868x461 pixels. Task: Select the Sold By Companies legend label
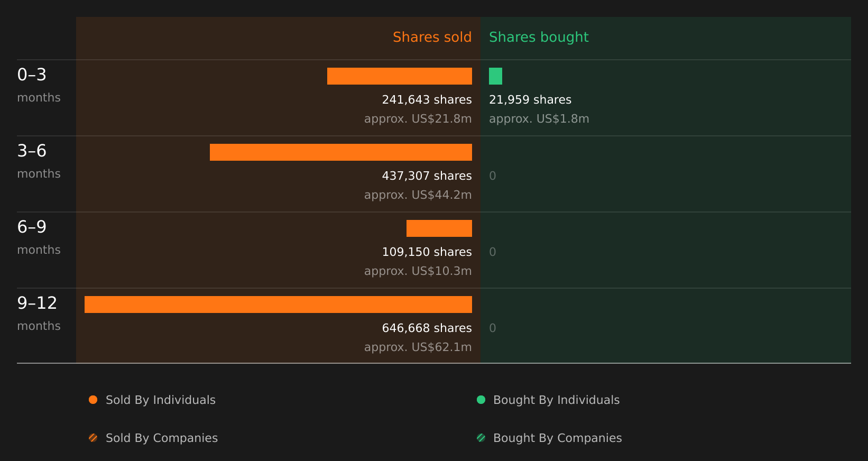click(162, 438)
